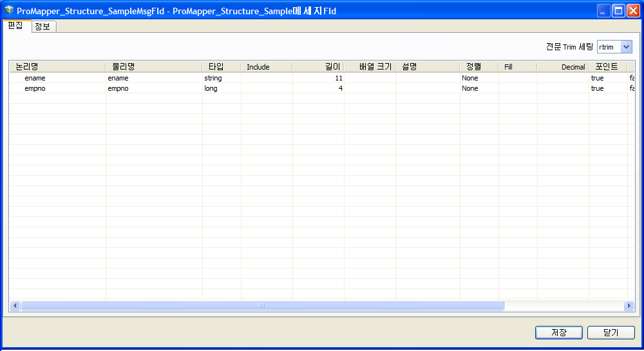Click the 논리명 column header
The width and height of the screenshot is (644, 351).
pyautogui.click(x=57, y=66)
